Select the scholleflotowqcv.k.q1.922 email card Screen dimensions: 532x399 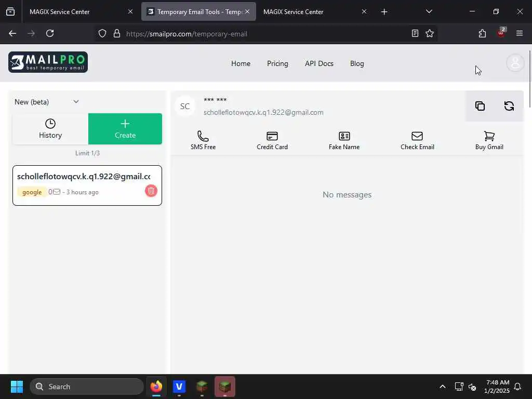[87, 185]
